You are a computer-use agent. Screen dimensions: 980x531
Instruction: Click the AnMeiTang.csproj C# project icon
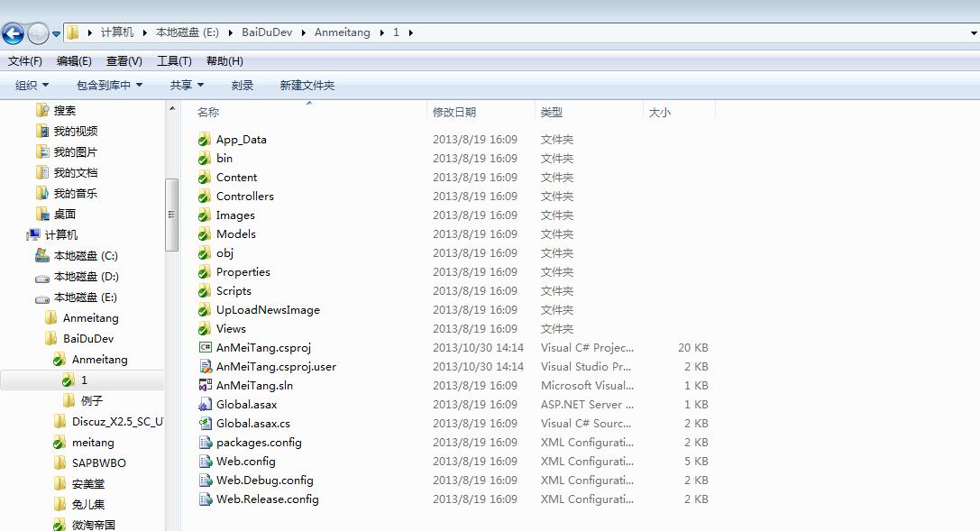205,347
